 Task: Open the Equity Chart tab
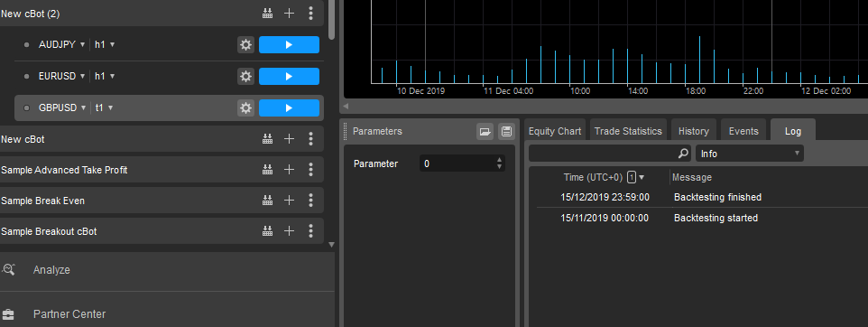[x=555, y=131]
